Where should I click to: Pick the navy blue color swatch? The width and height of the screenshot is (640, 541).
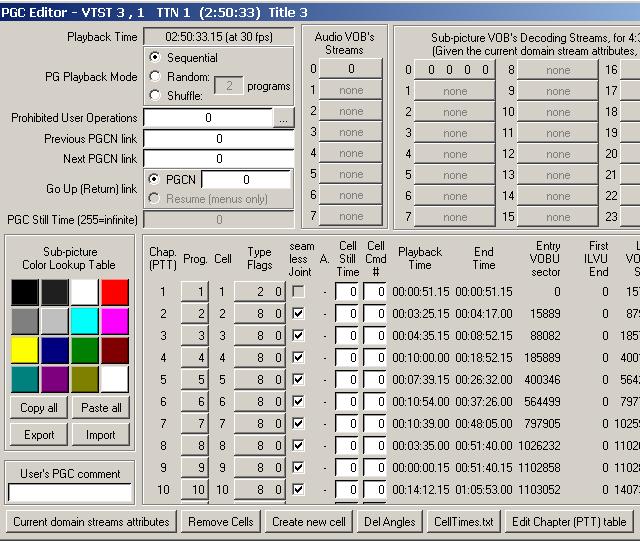pyautogui.click(x=55, y=350)
